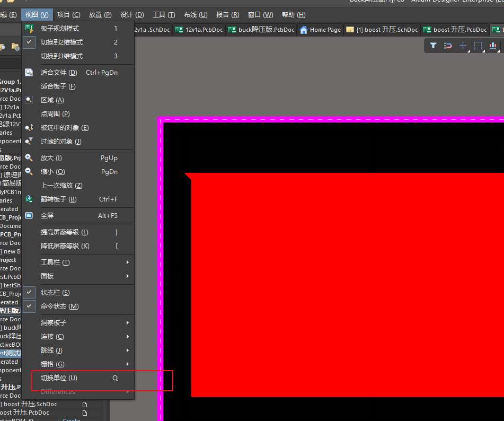The height and width of the screenshot is (421, 504).
Task: Choose 上一次缩放 (Z) menu entry
Action: 78,186
